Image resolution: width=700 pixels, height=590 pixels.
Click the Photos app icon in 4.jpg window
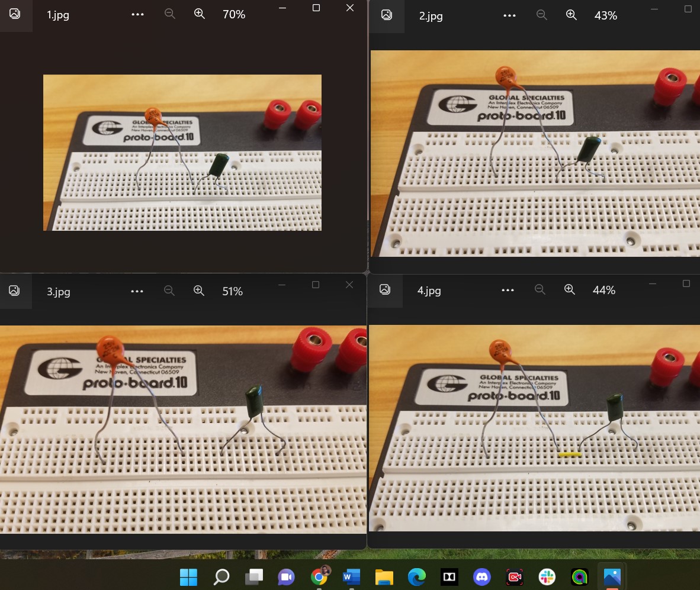click(x=385, y=289)
